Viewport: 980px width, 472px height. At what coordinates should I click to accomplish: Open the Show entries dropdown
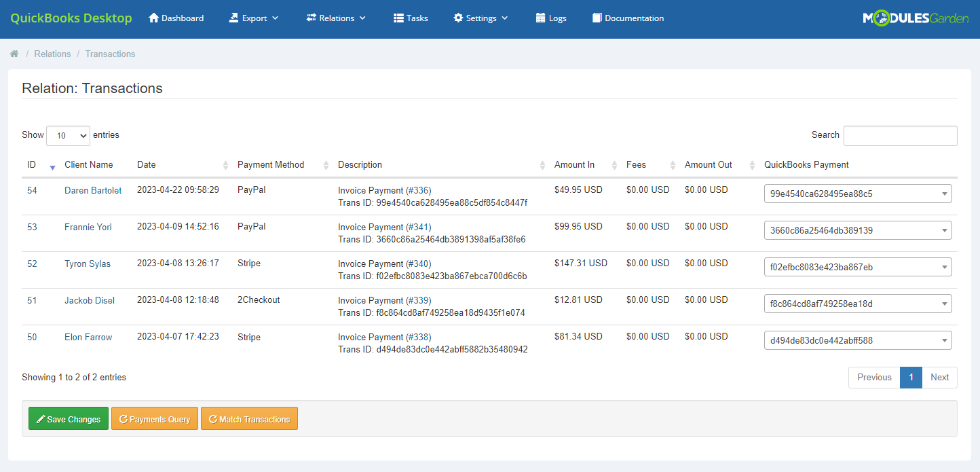68,135
